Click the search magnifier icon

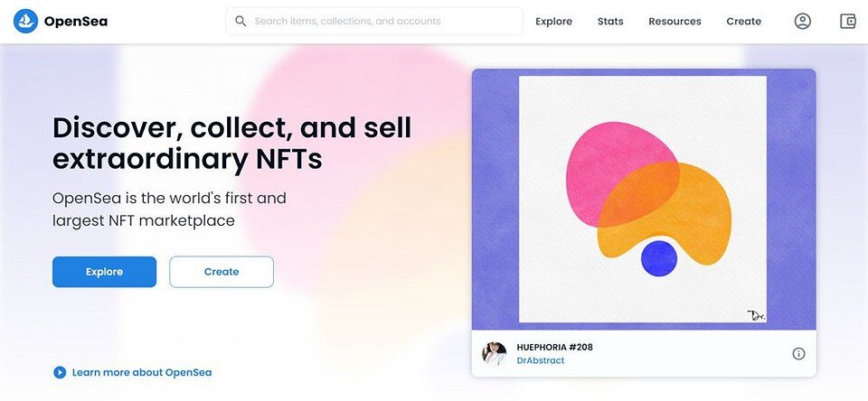[241, 21]
